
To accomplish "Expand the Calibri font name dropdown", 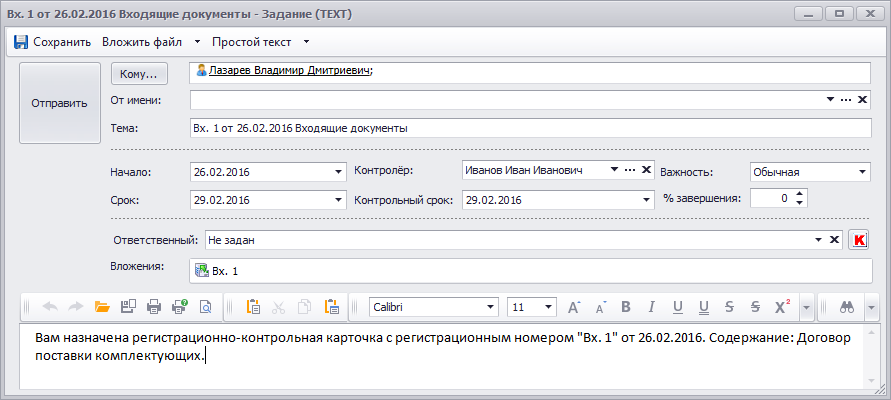I will [x=490, y=307].
